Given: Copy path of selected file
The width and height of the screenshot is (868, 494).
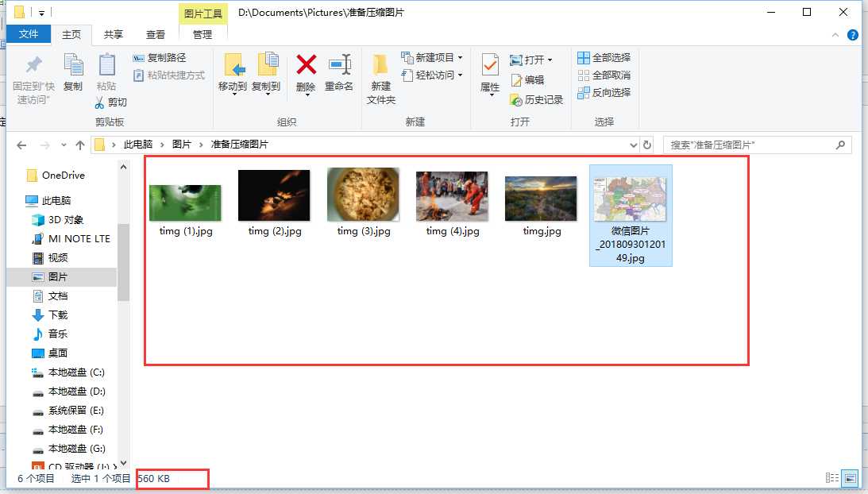Looking at the screenshot, I should tap(160, 58).
